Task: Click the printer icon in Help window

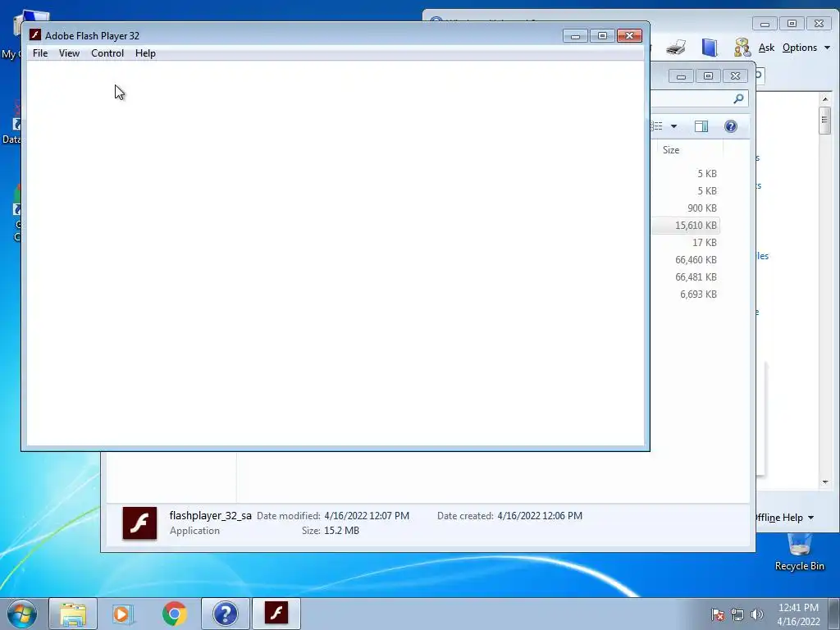Action: pos(676,48)
